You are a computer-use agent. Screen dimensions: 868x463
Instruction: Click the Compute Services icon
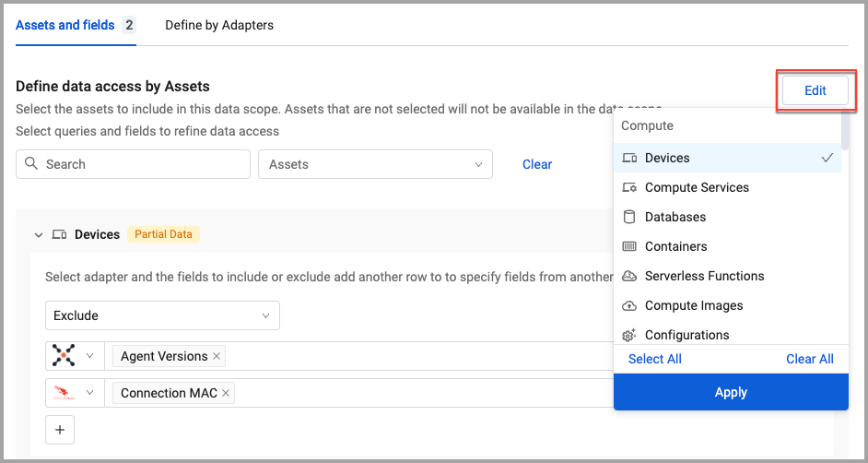tap(630, 187)
